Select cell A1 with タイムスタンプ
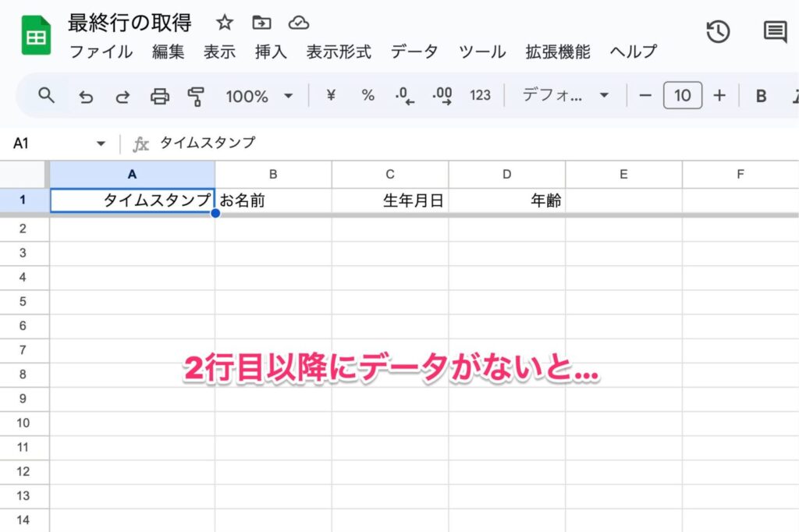This screenshot has width=799, height=532. click(132, 200)
